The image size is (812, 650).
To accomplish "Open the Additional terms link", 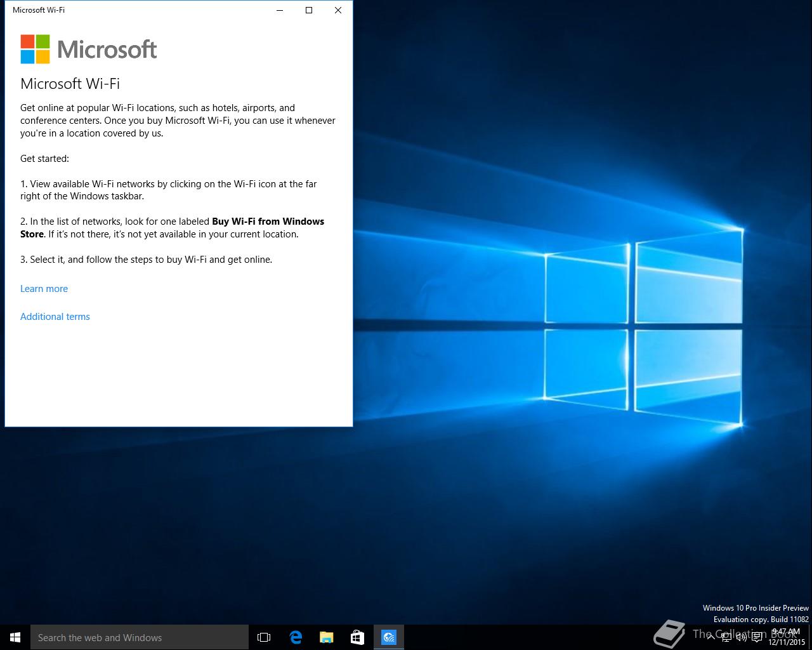I will click(x=55, y=317).
